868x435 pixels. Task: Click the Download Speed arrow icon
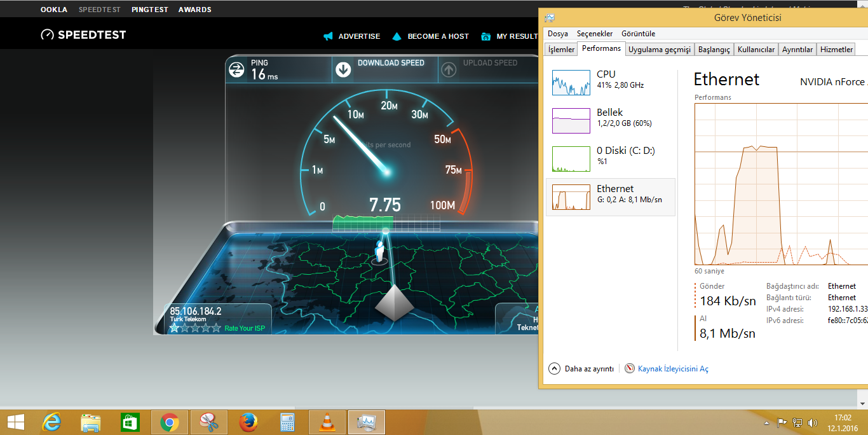344,69
